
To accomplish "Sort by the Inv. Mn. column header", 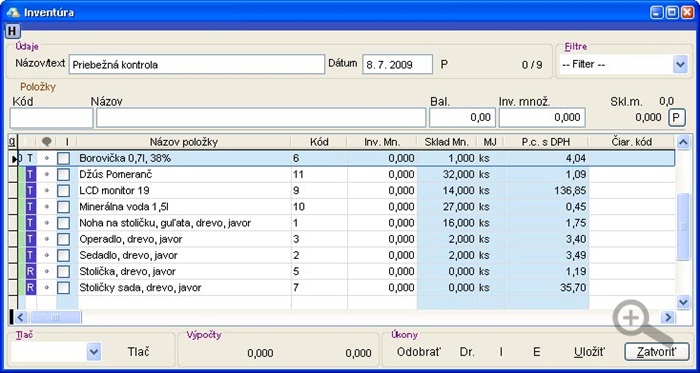I will (x=382, y=142).
